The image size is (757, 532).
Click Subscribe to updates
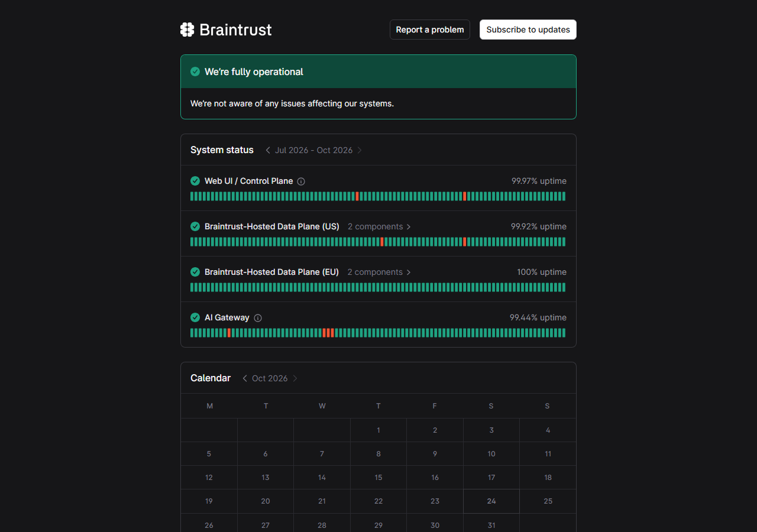pyautogui.click(x=528, y=30)
